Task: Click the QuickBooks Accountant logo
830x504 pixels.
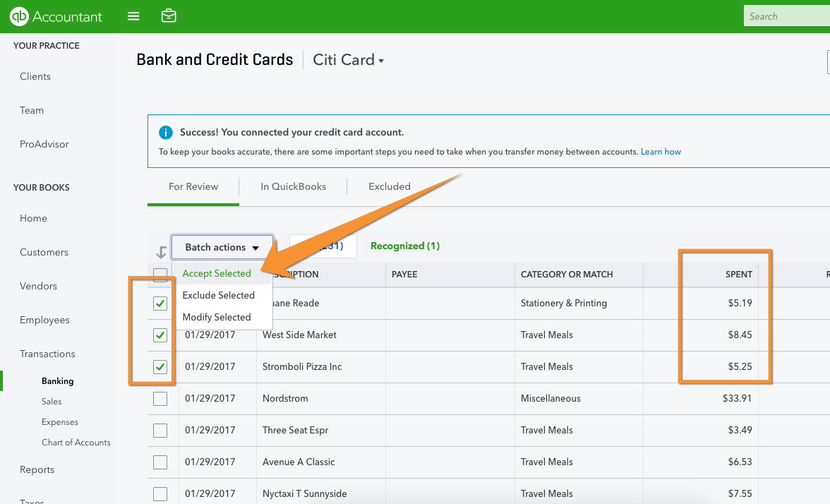Action: click(56, 16)
